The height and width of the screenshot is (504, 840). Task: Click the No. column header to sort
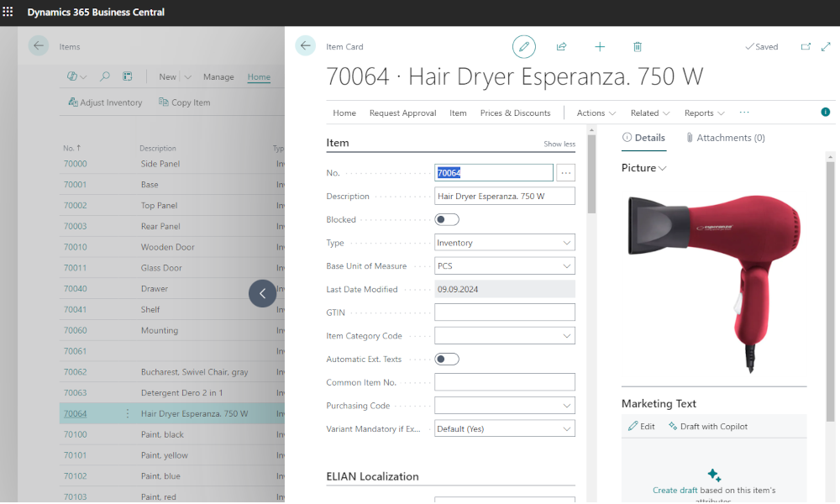71,148
